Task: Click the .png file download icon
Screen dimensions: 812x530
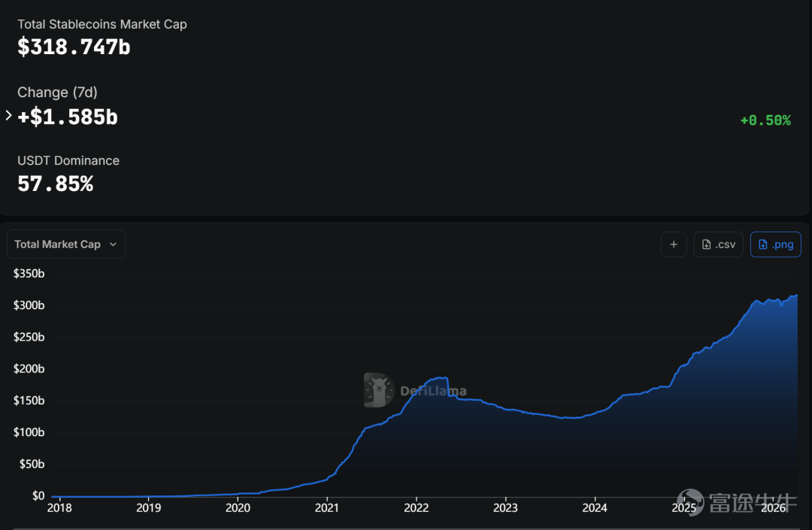Action: pos(763,244)
